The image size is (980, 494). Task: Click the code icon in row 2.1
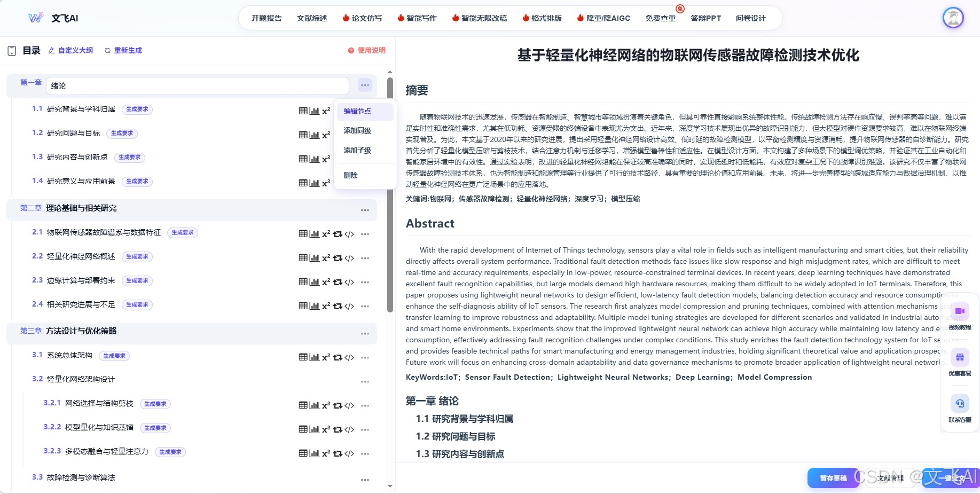(x=349, y=234)
